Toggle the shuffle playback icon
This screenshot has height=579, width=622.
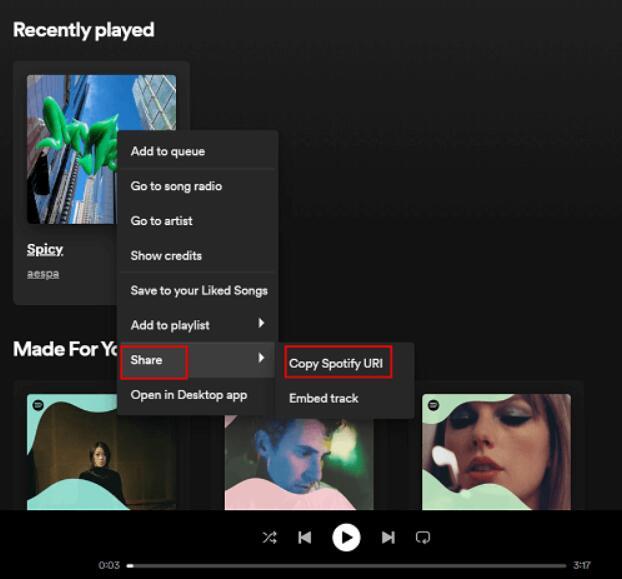[269, 538]
